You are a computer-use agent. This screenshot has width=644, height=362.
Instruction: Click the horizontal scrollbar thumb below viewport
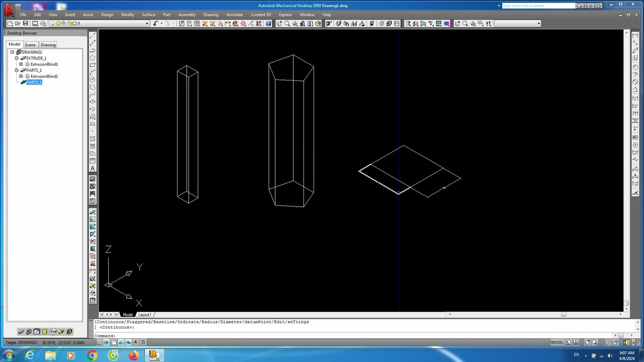[x=563, y=315]
